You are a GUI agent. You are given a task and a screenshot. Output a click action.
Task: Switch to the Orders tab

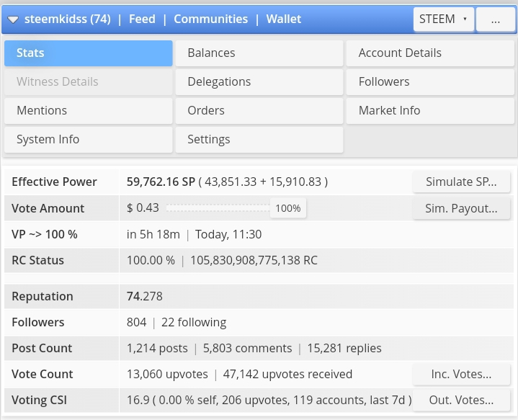259,111
